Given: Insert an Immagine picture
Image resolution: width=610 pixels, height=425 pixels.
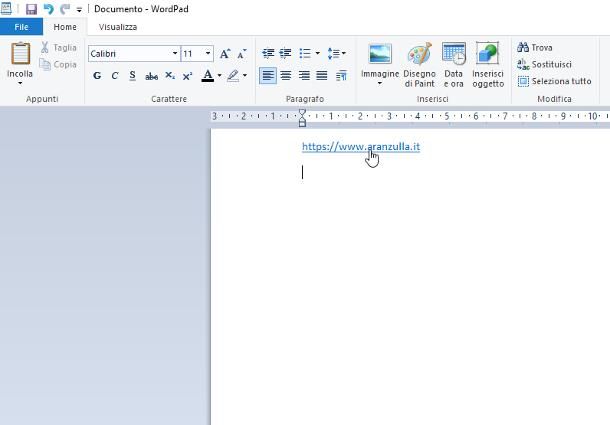Looking at the screenshot, I should click(380, 58).
